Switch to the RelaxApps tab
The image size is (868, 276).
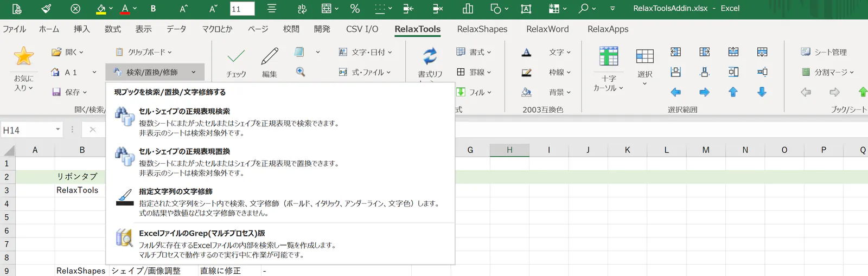pyautogui.click(x=608, y=29)
